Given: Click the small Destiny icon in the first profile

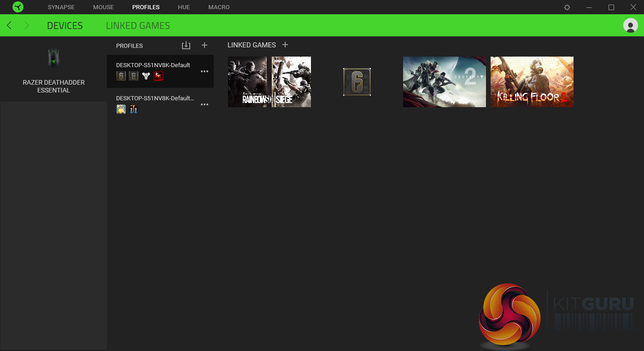Looking at the screenshot, I should [x=146, y=76].
